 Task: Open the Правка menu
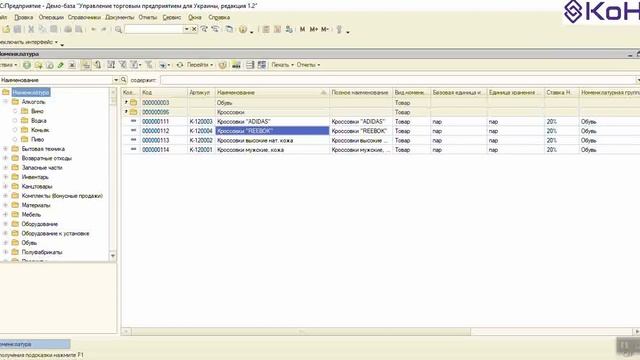[x=24, y=18]
